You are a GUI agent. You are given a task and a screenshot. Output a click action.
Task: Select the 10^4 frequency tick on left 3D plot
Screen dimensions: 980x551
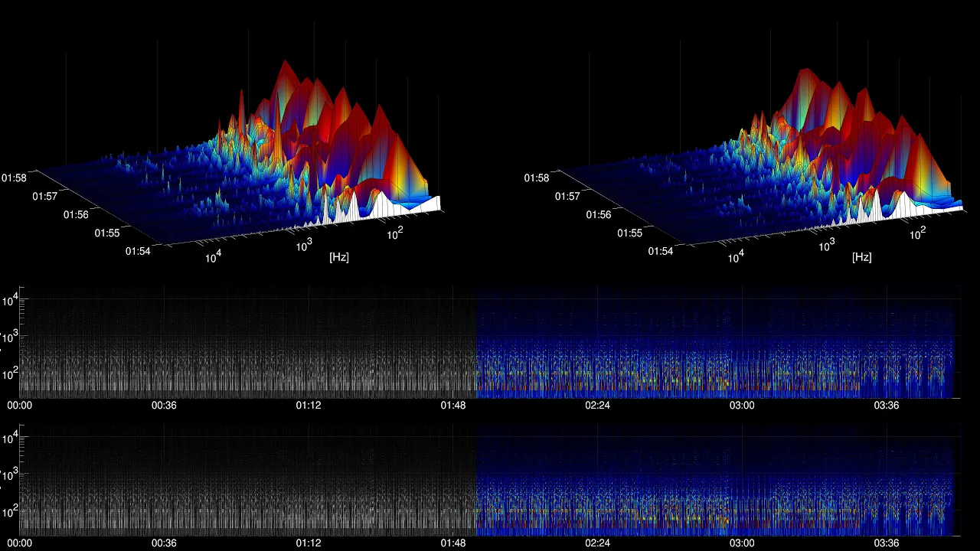click(212, 256)
